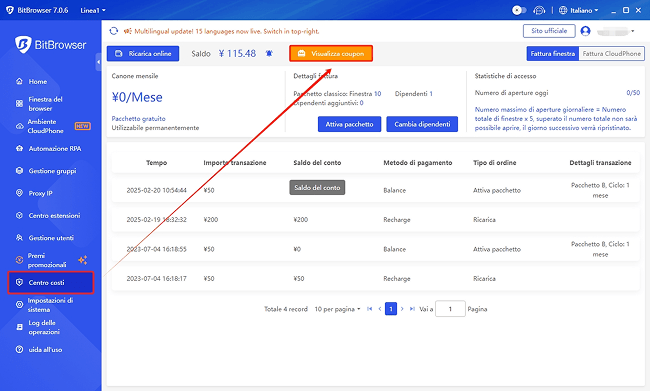The height and width of the screenshot is (391, 650).
Task: Open Log delle operazioni
Action: pyautogui.click(x=44, y=327)
